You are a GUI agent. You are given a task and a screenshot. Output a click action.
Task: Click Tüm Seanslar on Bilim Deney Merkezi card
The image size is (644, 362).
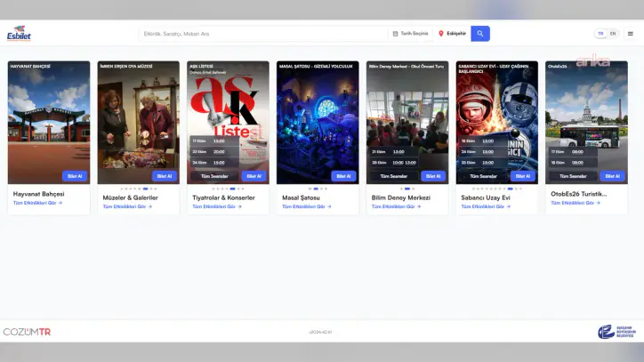tap(393, 176)
